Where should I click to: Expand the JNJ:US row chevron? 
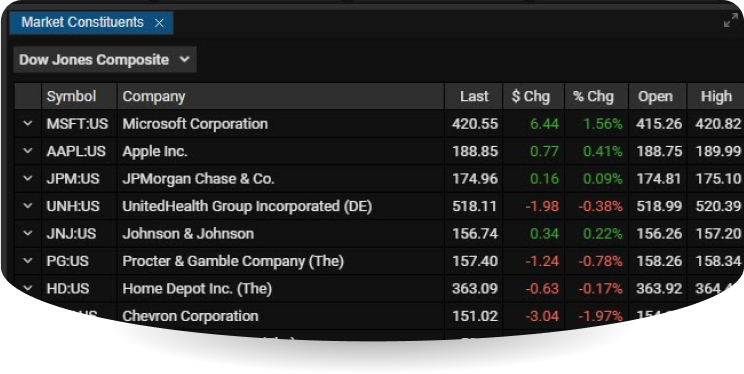pyautogui.click(x=28, y=234)
